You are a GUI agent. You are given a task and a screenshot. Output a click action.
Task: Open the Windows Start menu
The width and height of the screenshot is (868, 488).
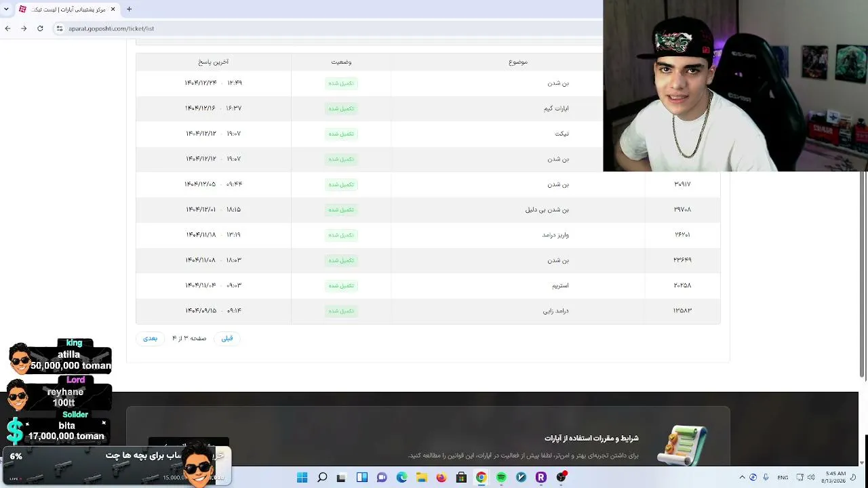coord(302,477)
